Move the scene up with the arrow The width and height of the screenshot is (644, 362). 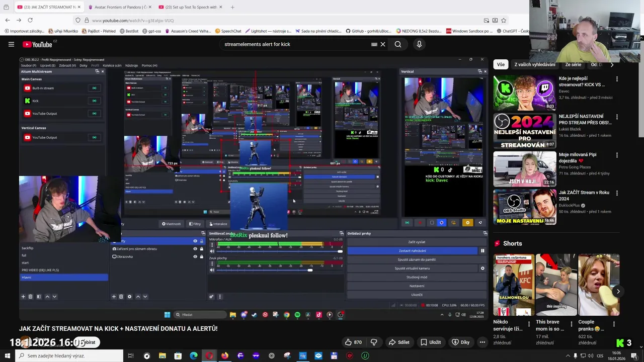tap(47, 297)
